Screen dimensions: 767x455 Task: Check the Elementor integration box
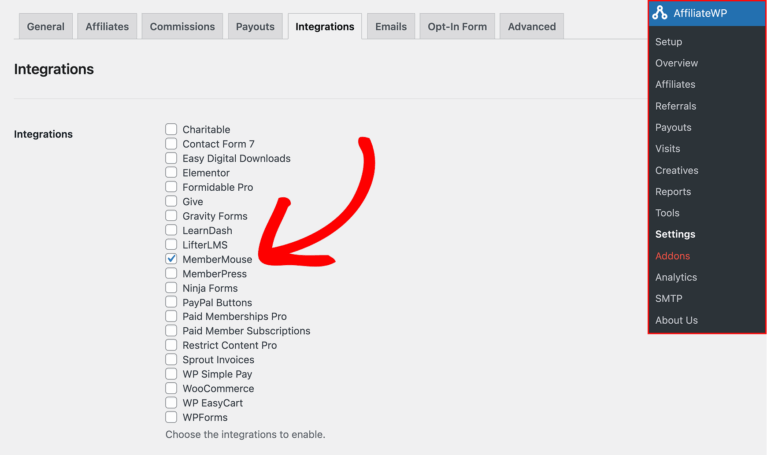(x=171, y=172)
